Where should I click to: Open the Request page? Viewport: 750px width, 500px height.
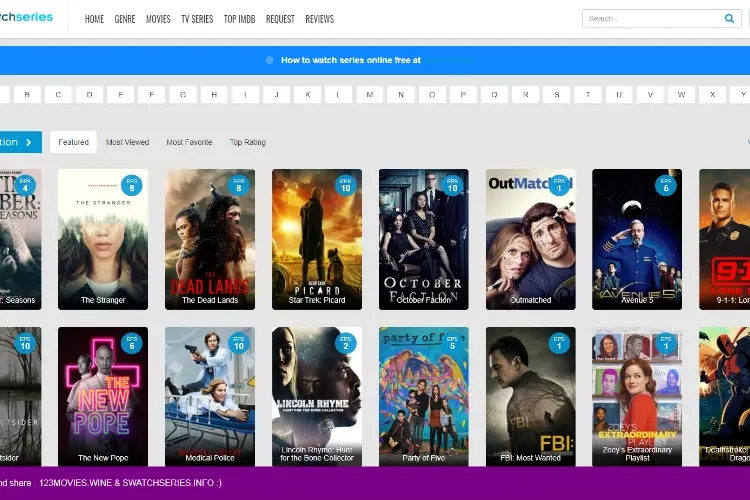point(280,19)
